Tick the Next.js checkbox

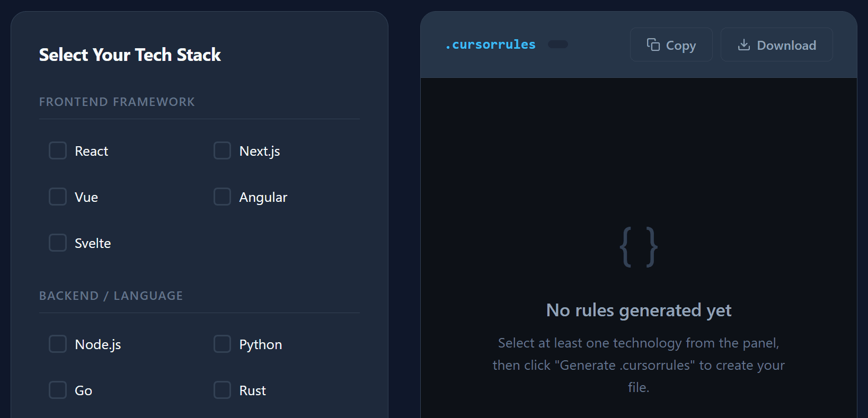pyautogui.click(x=222, y=150)
